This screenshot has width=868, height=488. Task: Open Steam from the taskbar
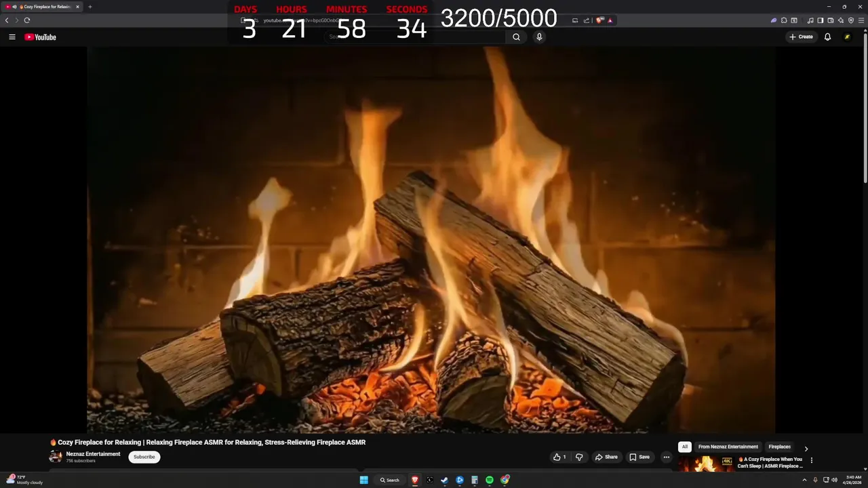(x=445, y=480)
